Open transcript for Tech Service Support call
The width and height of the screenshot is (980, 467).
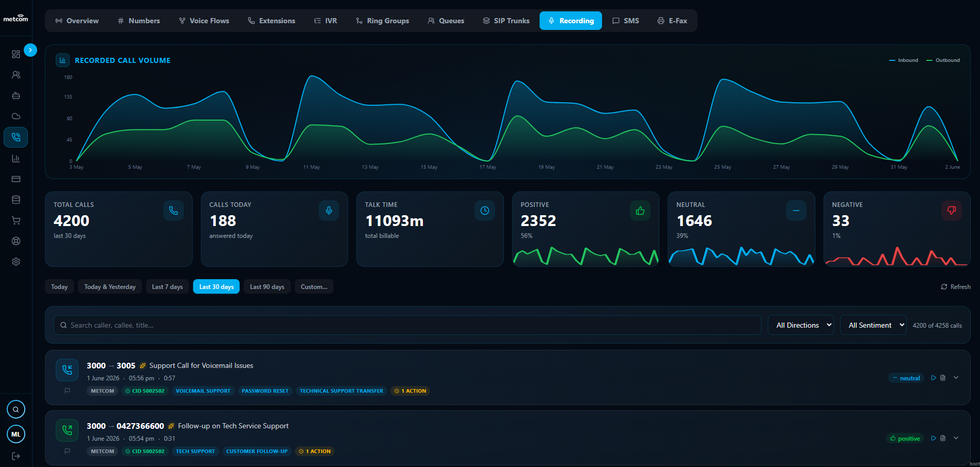pos(943,438)
